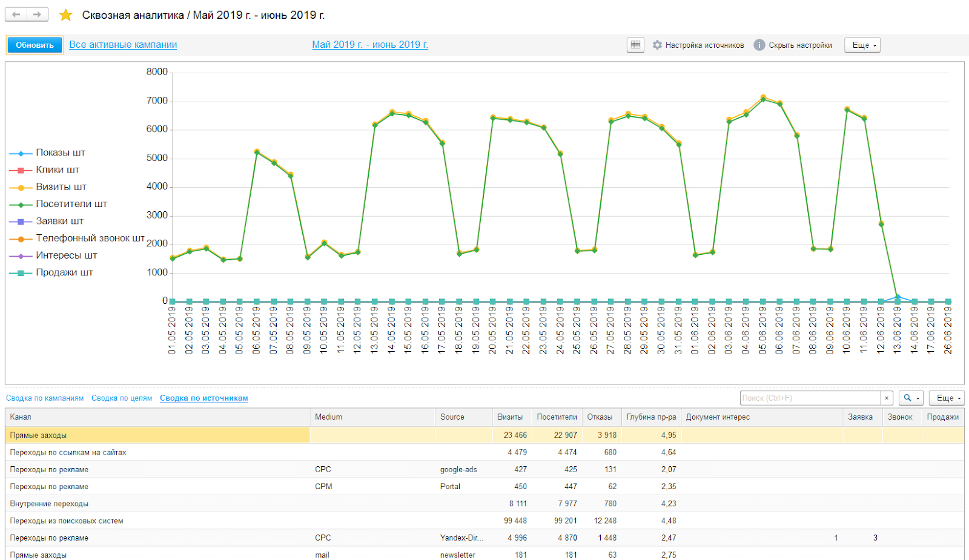The image size is (969, 560).
Task: Click the Заявка column header
Action: pos(862,417)
